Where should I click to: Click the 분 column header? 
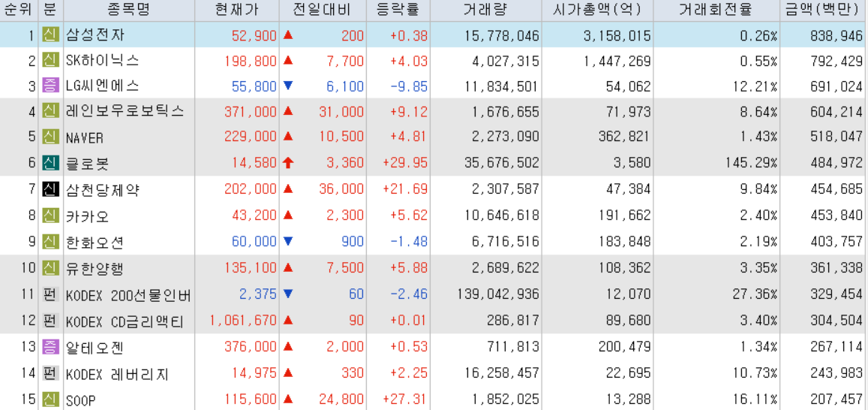tap(51, 10)
